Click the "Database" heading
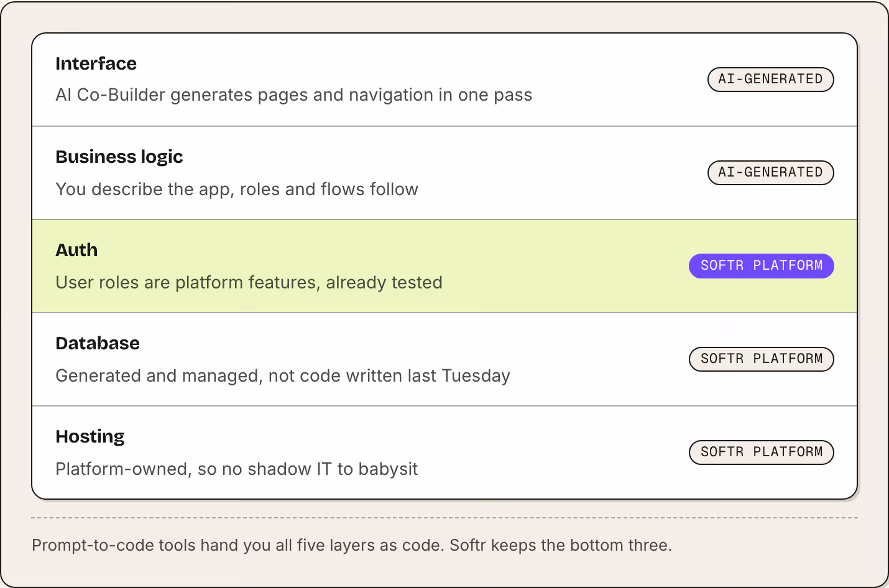 click(98, 343)
